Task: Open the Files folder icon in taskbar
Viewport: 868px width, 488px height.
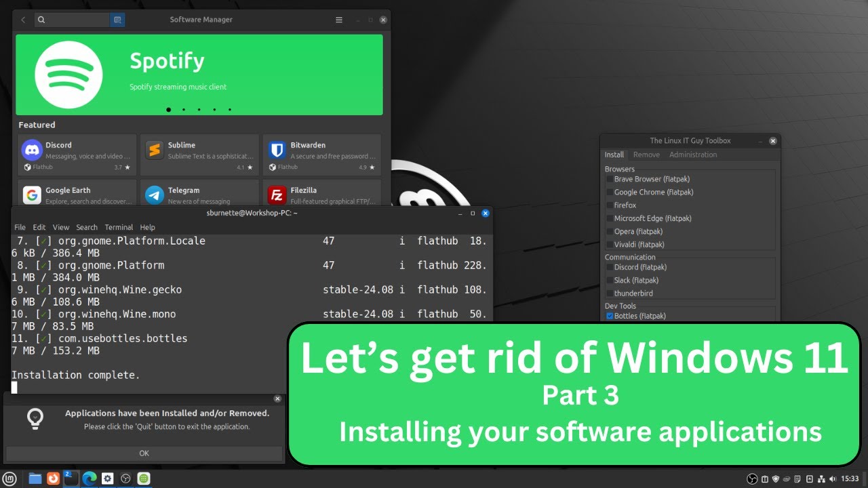Action: click(35, 479)
